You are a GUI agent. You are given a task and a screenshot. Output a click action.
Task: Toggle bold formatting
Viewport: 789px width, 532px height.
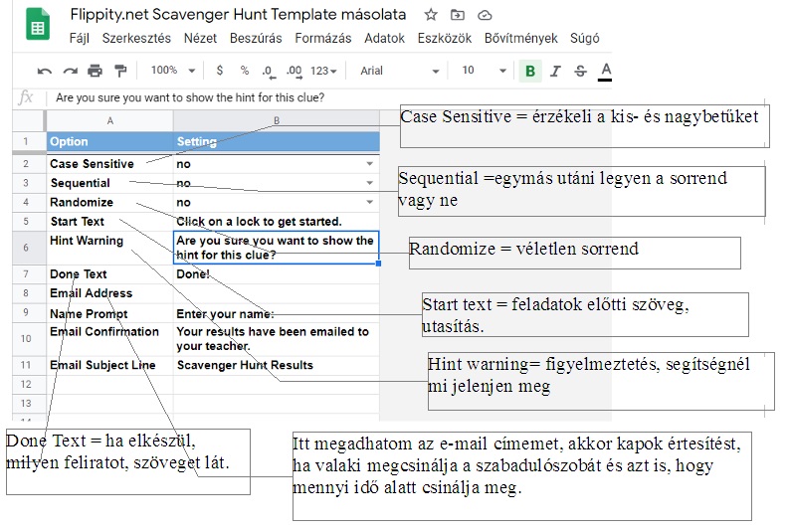530,71
